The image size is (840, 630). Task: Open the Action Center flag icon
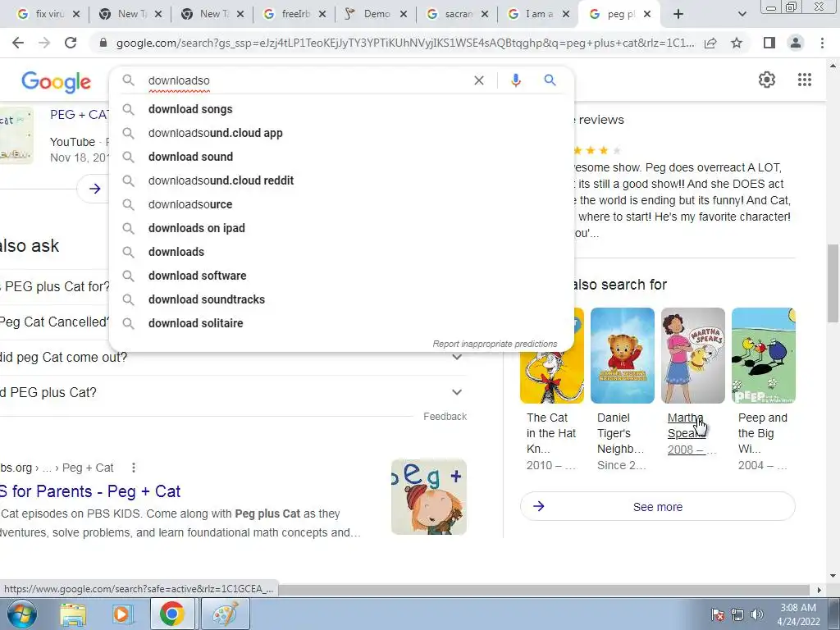click(717, 614)
